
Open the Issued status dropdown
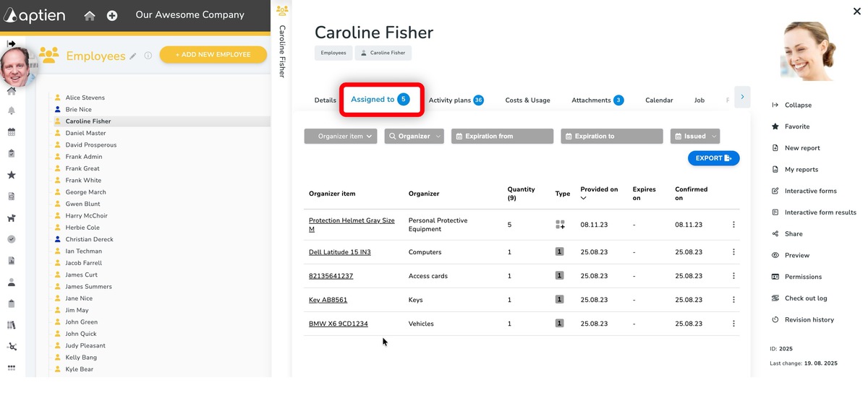(x=694, y=136)
